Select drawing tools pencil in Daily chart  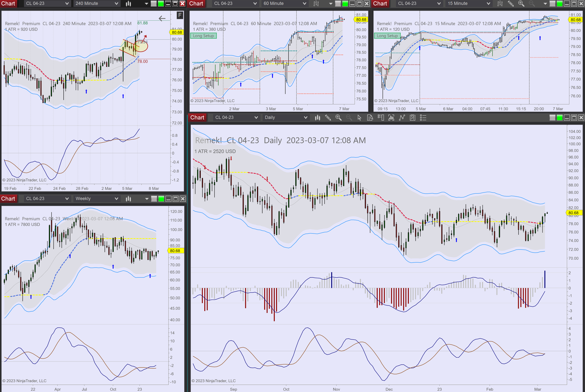[x=328, y=117]
